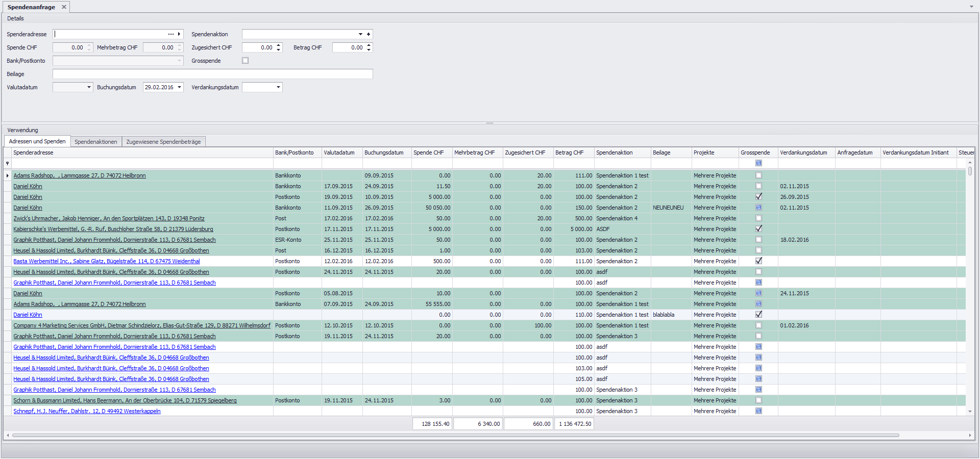
Task: Switch to the Spendenaktionen tab
Action: [96, 142]
